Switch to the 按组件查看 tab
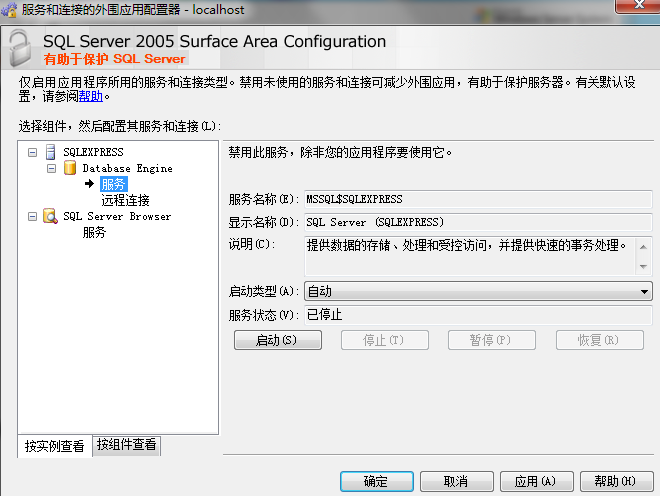Viewport: 660px width, 496px height. click(x=126, y=445)
